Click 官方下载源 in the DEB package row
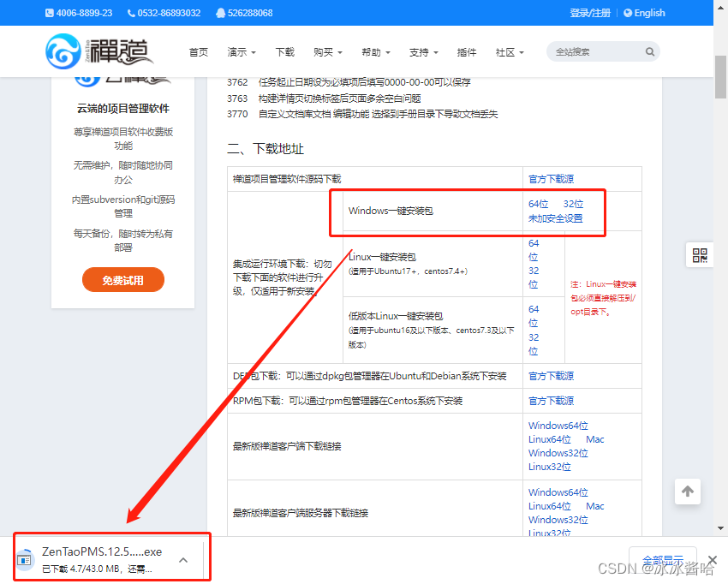The width and height of the screenshot is (728, 584). (x=551, y=376)
